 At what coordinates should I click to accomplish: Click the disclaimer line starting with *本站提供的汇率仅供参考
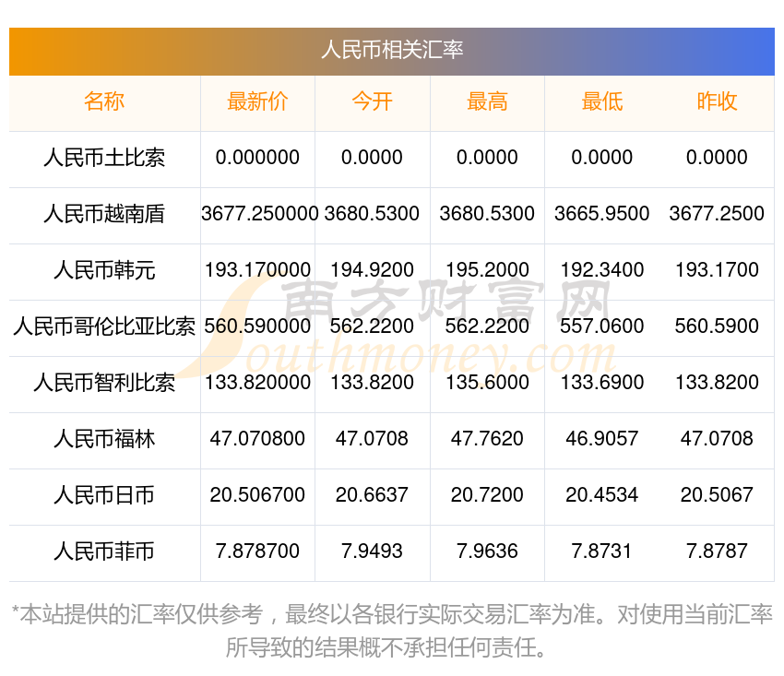tap(392, 614)
